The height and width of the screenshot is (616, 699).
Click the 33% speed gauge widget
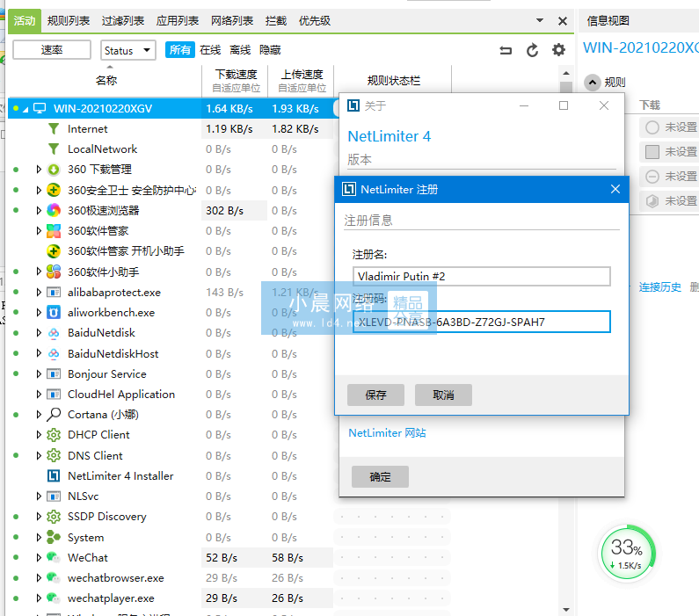pos(627,554)
